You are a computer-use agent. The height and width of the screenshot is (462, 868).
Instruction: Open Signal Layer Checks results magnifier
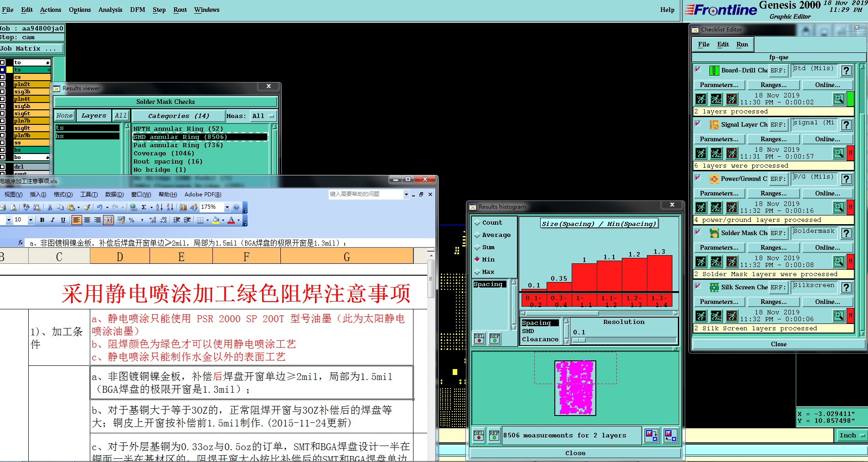838,153
